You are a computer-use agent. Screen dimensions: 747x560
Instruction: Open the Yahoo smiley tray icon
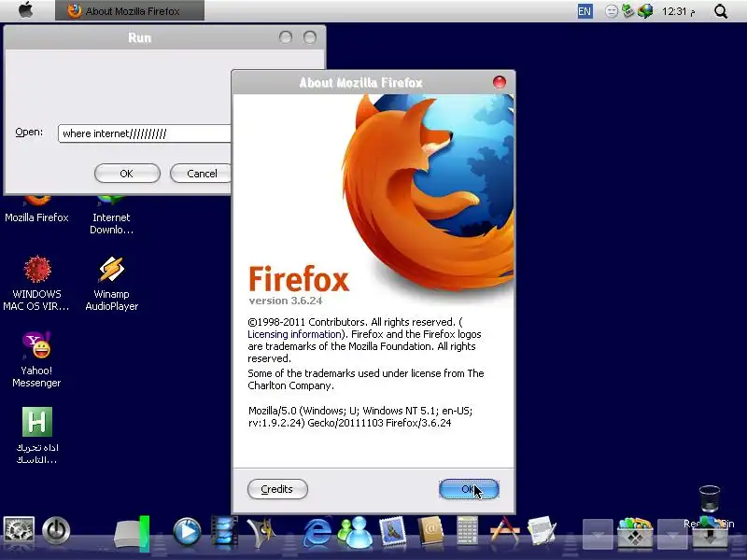(612, 11)
